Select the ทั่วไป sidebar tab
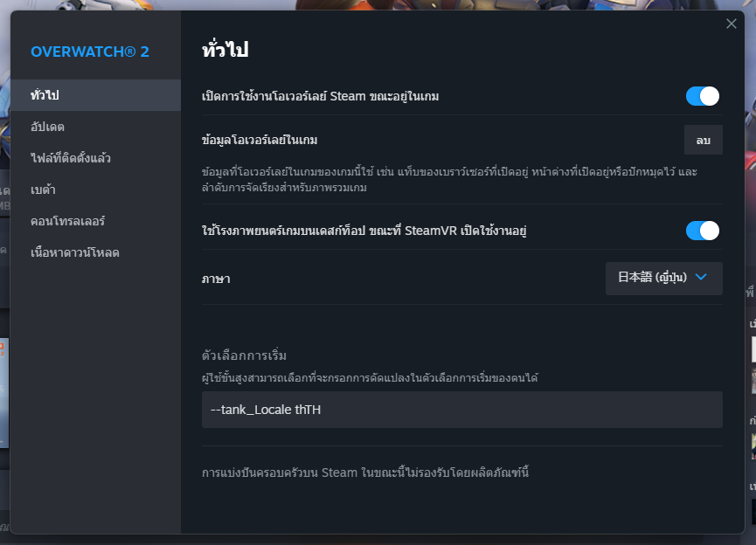Screen dimensions: 756x545 [x=95, y=95]
